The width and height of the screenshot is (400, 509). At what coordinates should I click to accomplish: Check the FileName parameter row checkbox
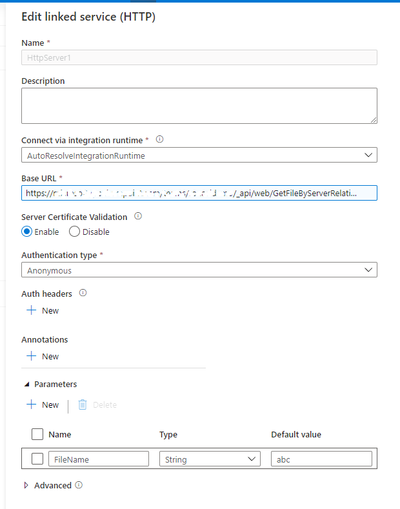point(37,459)
